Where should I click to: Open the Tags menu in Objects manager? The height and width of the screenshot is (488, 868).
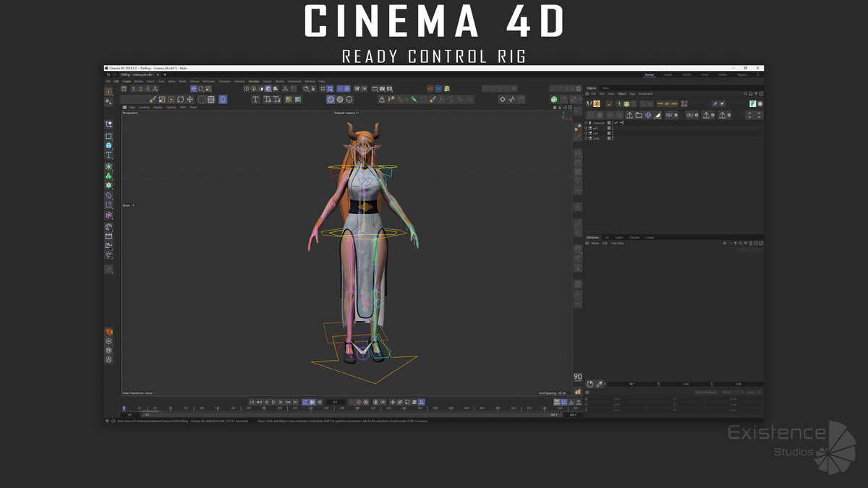click(x=632, y=94)
